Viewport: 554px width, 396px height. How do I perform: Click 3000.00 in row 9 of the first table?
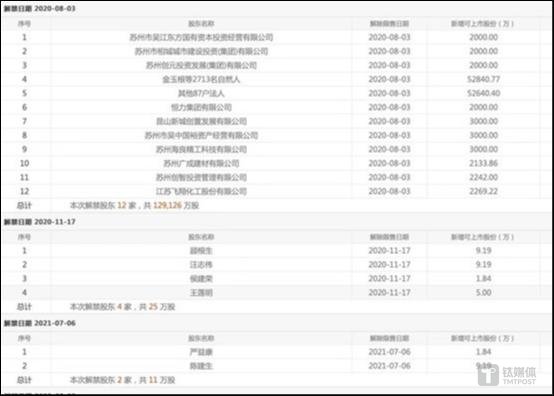[483, 149]
